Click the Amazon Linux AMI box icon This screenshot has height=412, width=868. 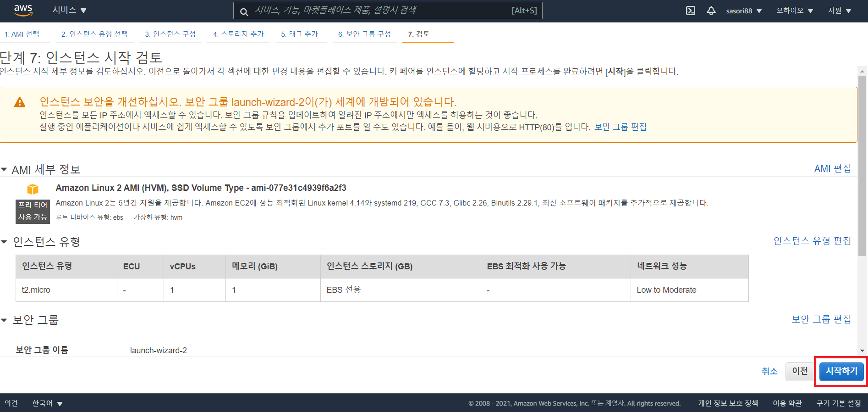click(x=33, y=189)
